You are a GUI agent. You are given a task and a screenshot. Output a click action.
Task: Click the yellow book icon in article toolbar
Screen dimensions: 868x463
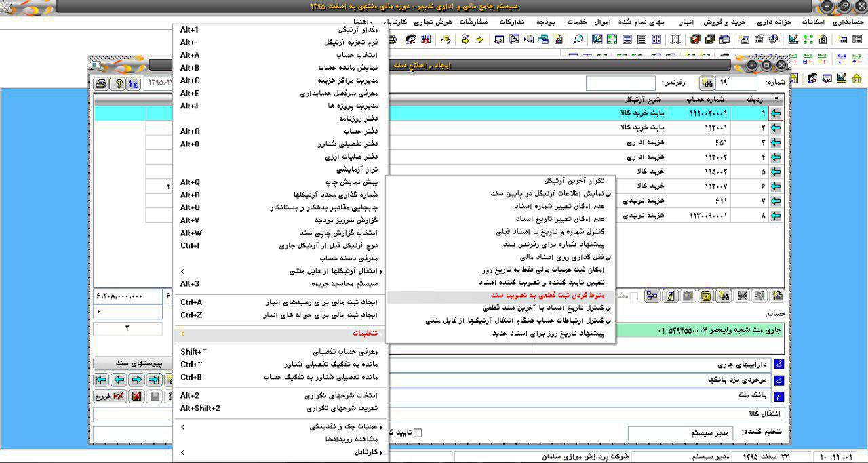705,296
